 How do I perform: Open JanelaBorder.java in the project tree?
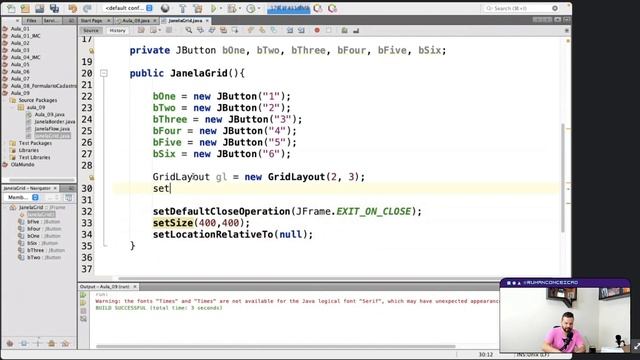[55, 122]
